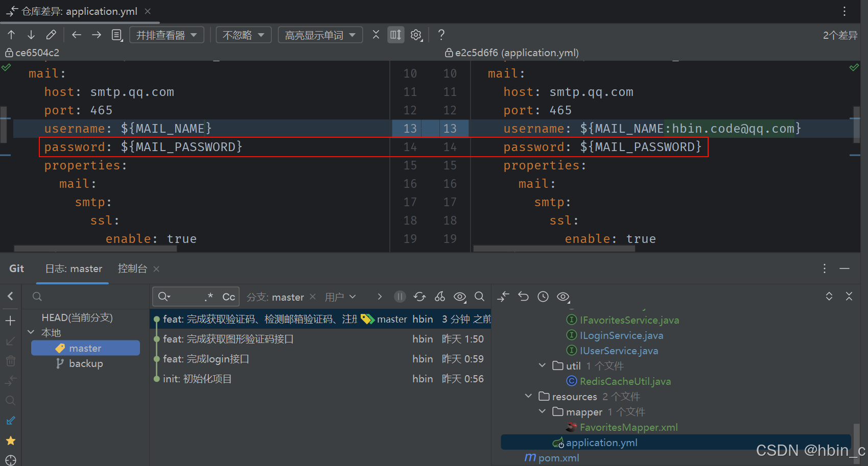This screenshot has width=868, height=466.
Task: Open the 控制台 tab
Action: click(132, 268)
